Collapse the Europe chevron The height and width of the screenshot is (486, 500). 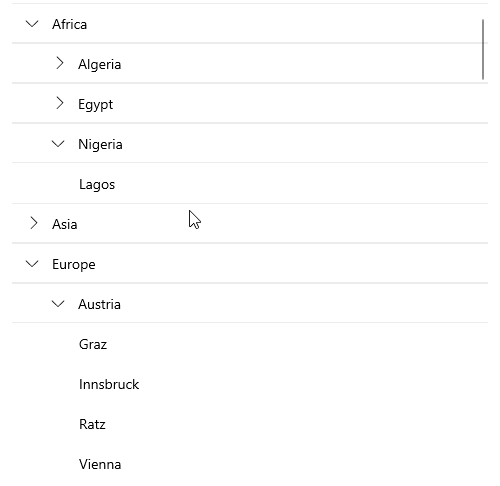32,264
